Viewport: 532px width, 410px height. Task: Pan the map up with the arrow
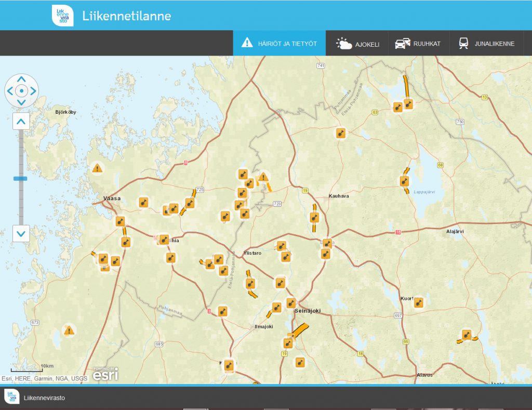pyautogui.click(x=21, y=80)
